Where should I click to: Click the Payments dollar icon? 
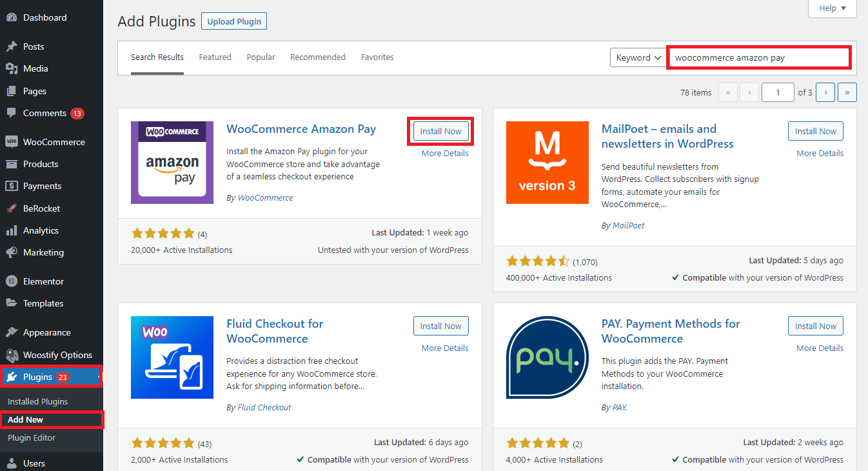(12, 186)
